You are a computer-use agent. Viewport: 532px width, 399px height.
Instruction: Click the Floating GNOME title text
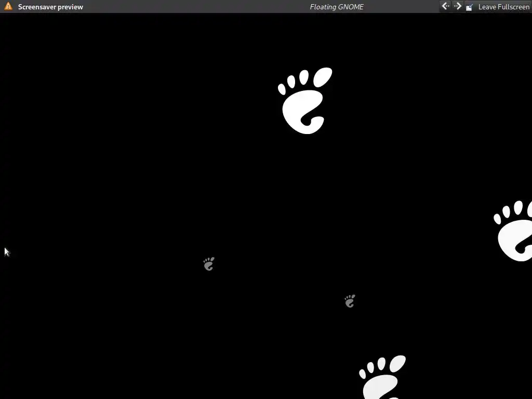pyautogui.click(x=337, y=7)
